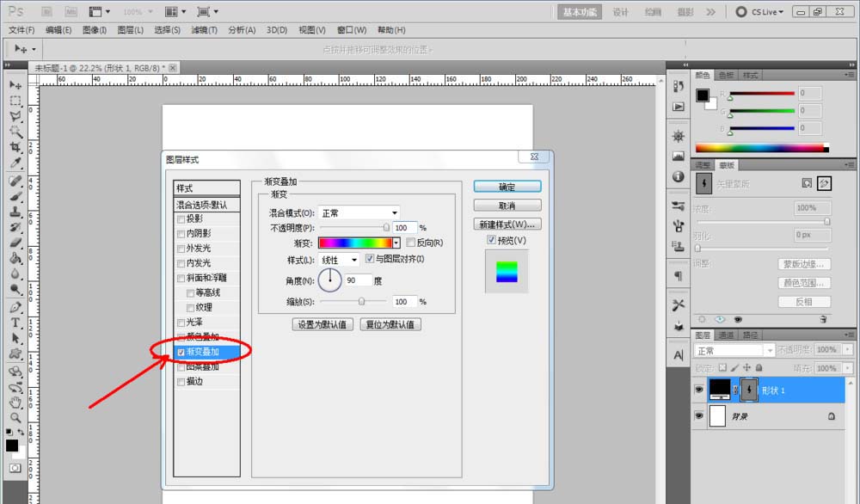The height and width of the screenshot is (504, 860).
Task: Click the 确定 (OK) button
Action: [507, 187]
